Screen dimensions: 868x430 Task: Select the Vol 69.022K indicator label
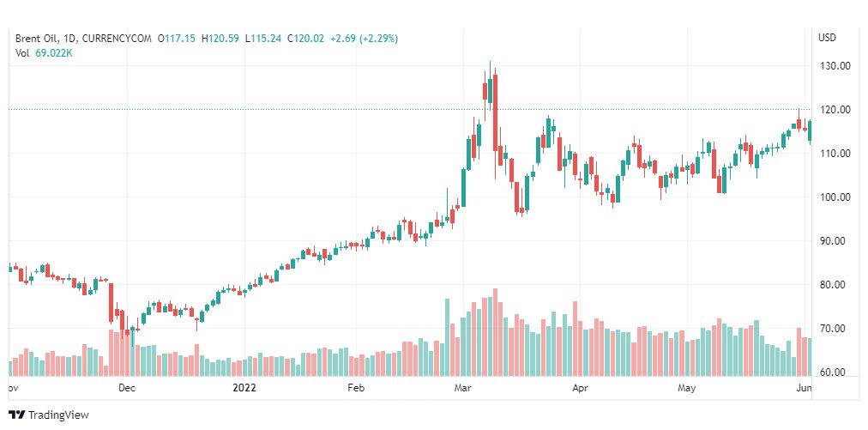(44, 53)
